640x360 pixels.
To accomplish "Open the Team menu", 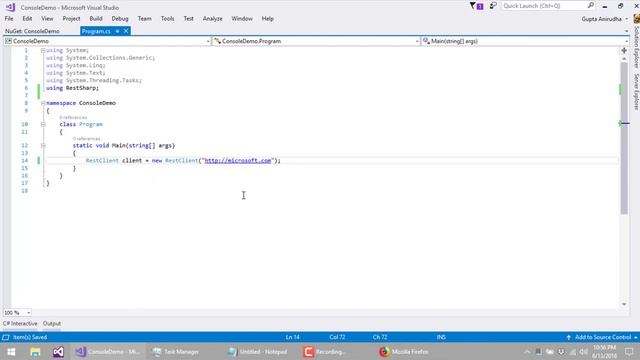I will tap(144, 19).
